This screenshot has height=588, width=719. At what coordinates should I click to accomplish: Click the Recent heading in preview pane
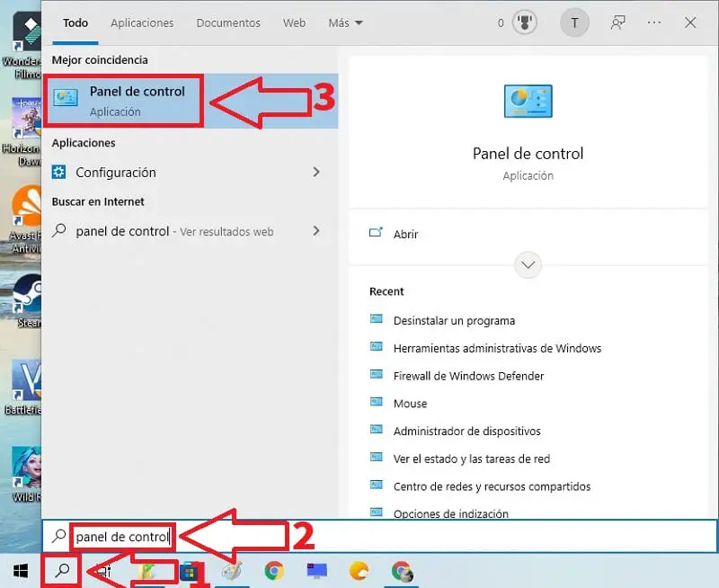point(386,291)
